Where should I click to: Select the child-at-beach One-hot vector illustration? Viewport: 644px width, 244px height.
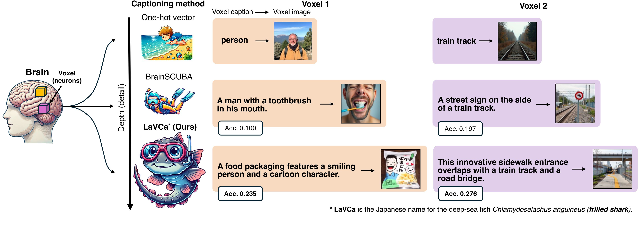point(167,43)
